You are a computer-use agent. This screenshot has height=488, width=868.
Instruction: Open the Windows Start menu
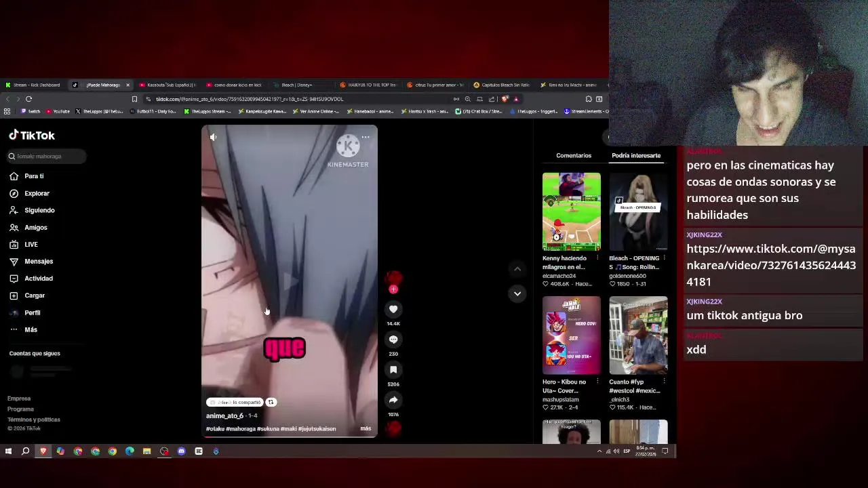click(x=8, y=451)
